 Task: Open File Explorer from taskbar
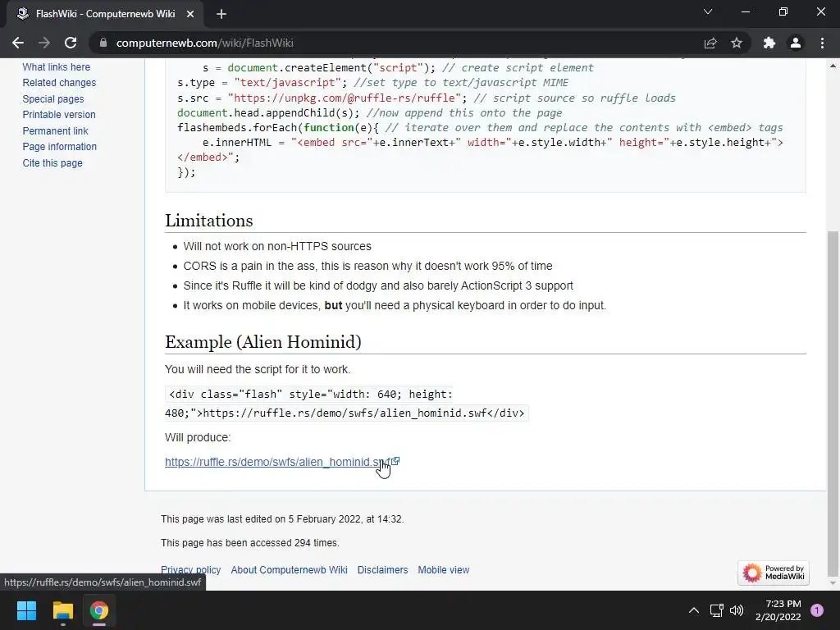[62, 610]
